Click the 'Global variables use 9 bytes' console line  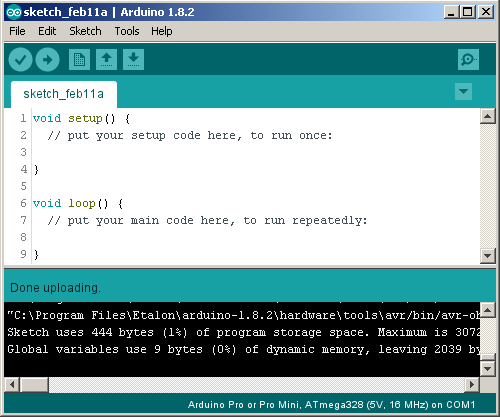(243, 349)
